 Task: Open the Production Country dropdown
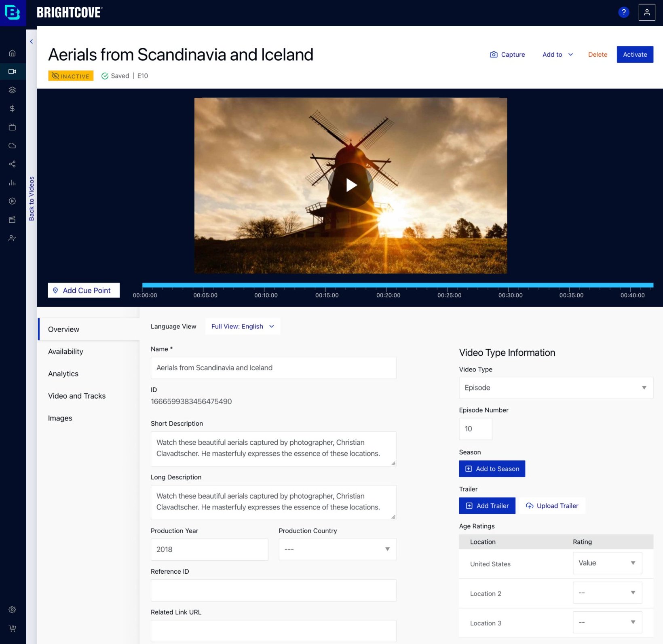(x=338, y=549)
